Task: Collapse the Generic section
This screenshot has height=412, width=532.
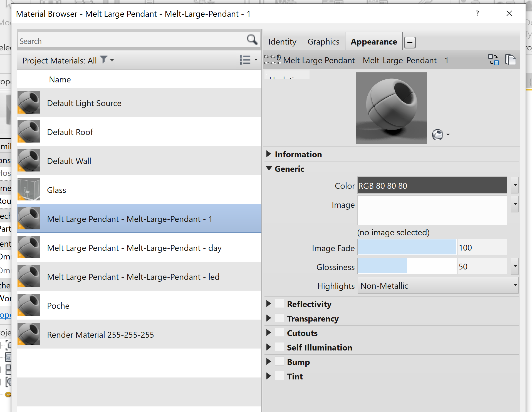Action: (x=269, y=168)
